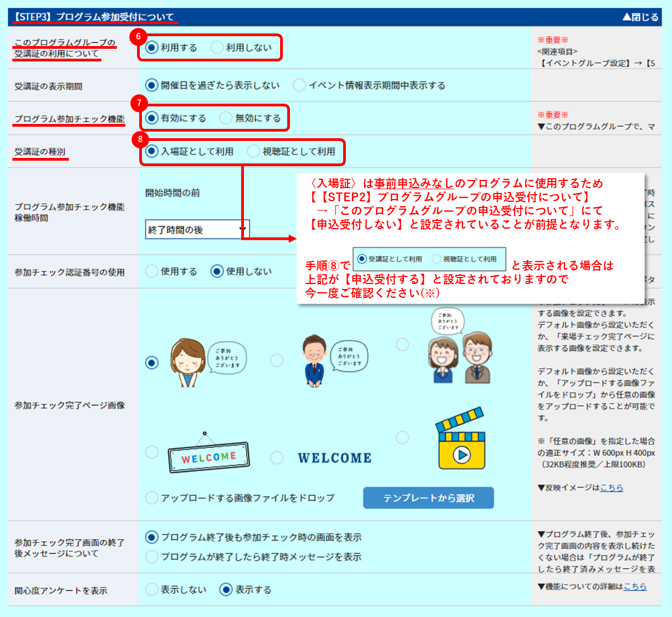Select 使用しない for 認証番号
Viewport: 672px width, 617px height.
point(217,271)
